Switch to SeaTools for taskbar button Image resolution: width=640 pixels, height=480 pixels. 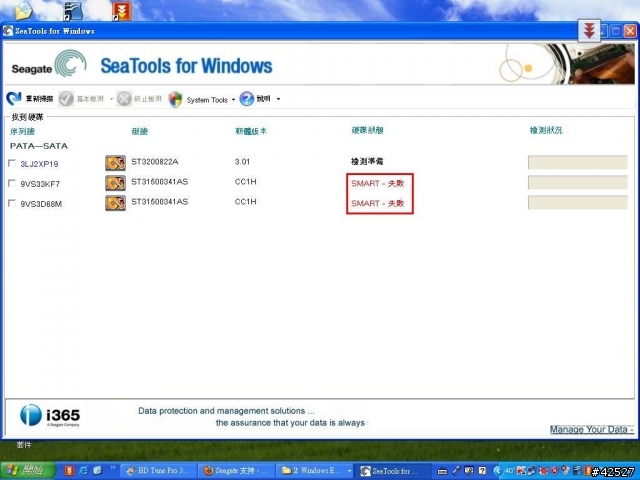click(393, 471)
